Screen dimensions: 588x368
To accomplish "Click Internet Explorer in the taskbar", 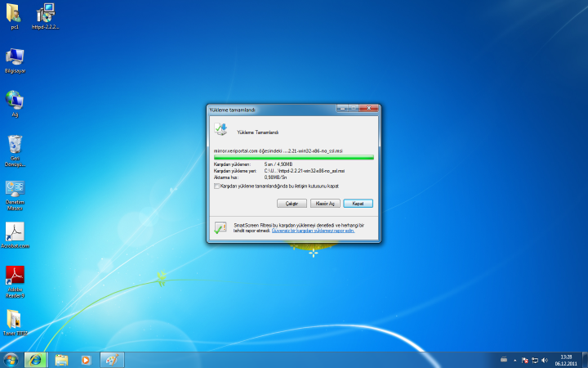I will click(x=36, y=360).
